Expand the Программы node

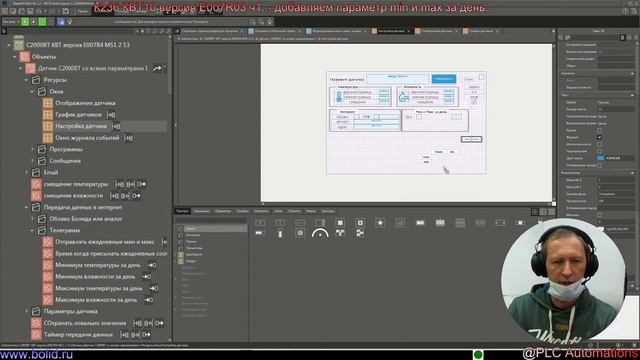coord(32,149)
